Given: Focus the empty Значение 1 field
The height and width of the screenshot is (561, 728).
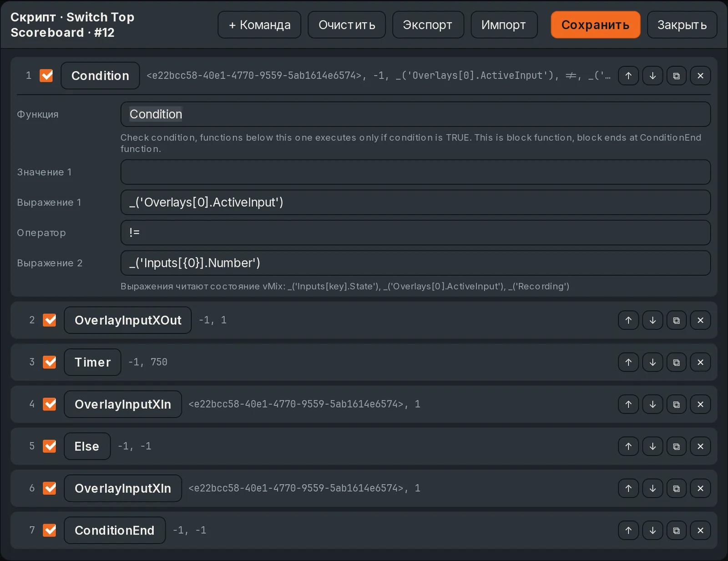Looking at the screenshot, I should click(415, 172).
